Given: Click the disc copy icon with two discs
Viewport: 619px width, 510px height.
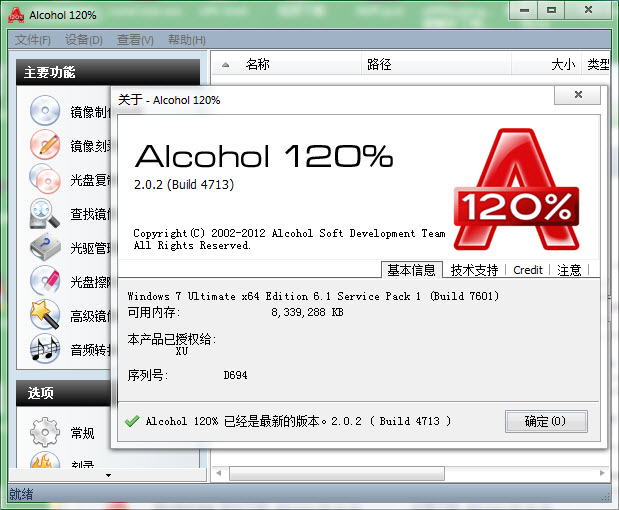Looking at the screenshot, I should pos(45,178).
